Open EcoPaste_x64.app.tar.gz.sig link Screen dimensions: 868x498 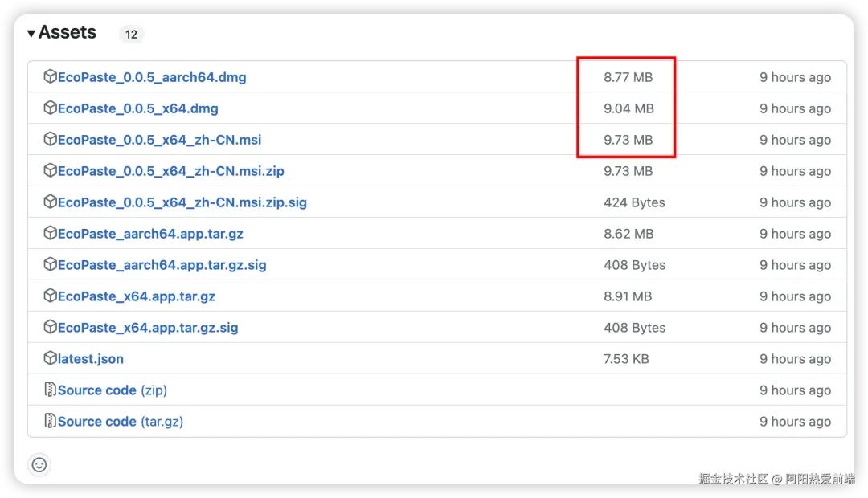148,328
